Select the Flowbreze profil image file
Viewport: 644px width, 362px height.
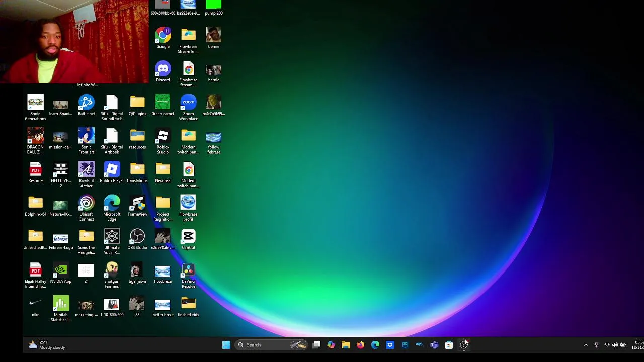(x=188, y=208)
